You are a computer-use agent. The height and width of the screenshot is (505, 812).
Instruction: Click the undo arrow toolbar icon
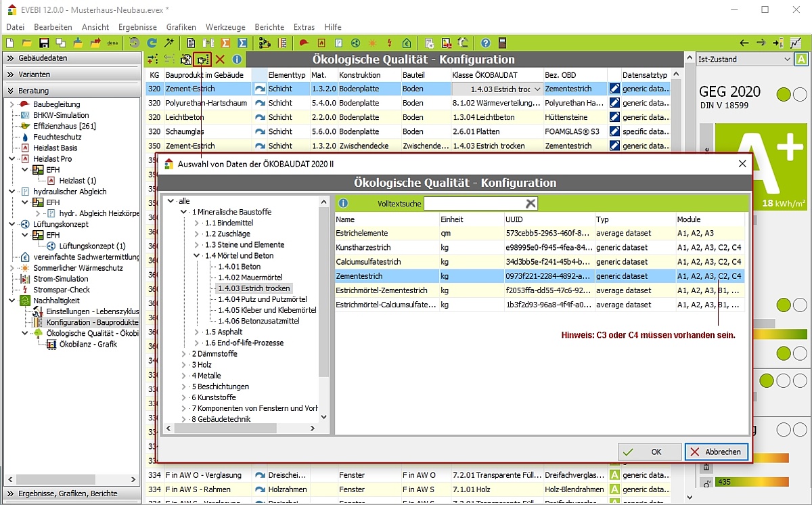[135, 43]
